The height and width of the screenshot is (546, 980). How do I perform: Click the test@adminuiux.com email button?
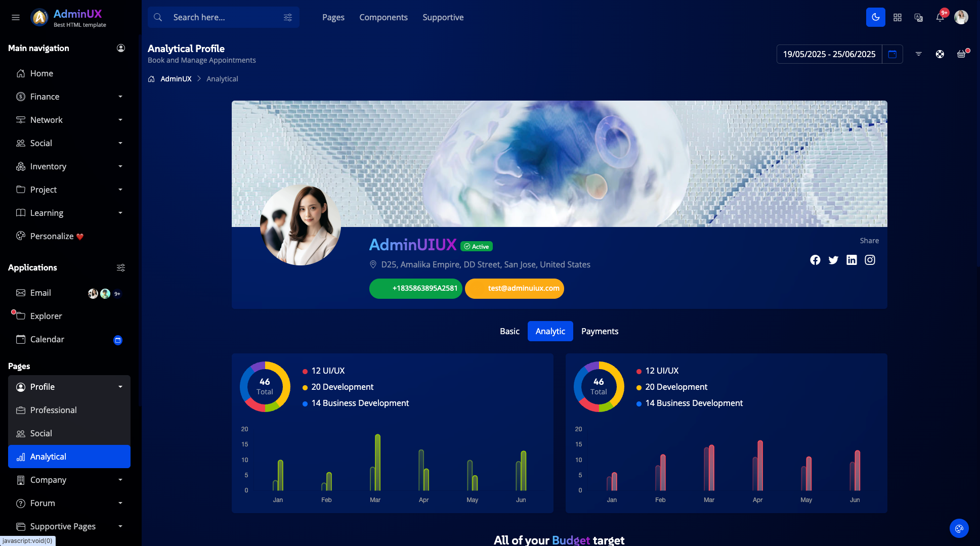[514, 288]
